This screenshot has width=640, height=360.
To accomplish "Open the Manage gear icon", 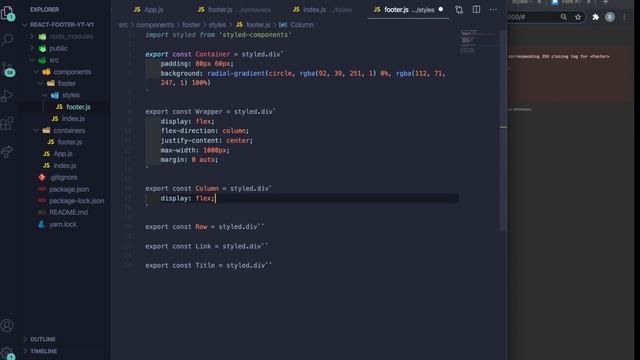I will point(7,353).
